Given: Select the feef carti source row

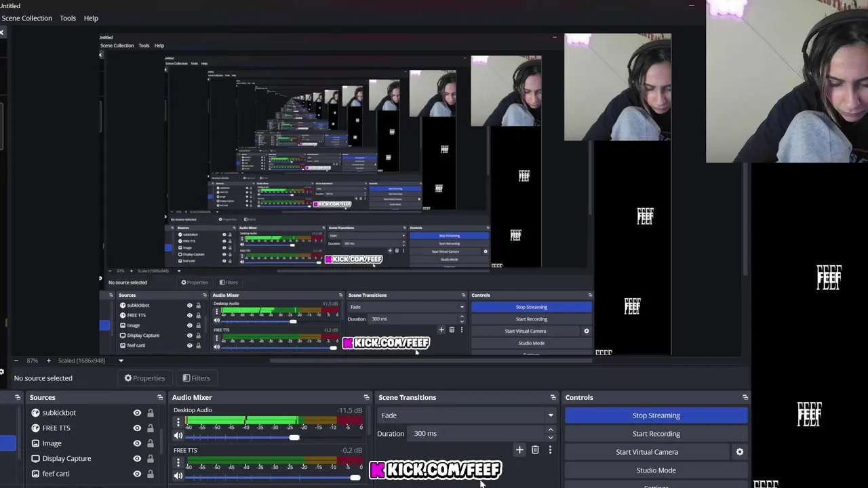Looking at the screenshot, I should point(92,474).
